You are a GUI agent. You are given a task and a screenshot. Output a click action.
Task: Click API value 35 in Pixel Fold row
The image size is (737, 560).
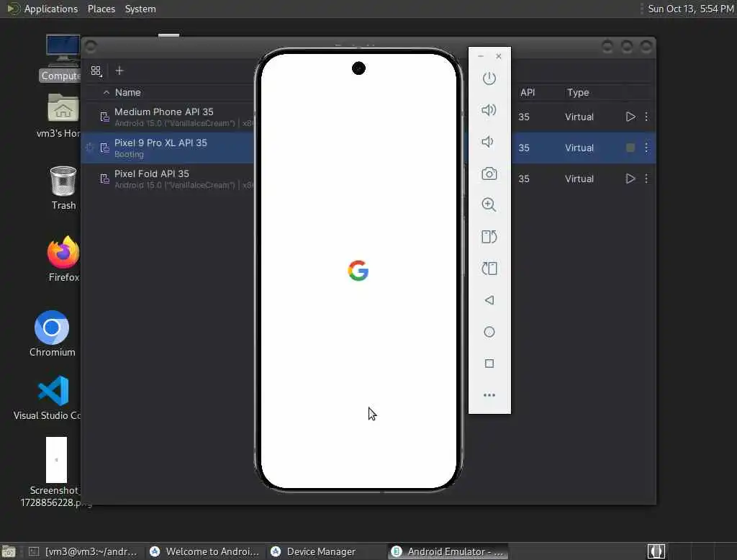[524, 179]
